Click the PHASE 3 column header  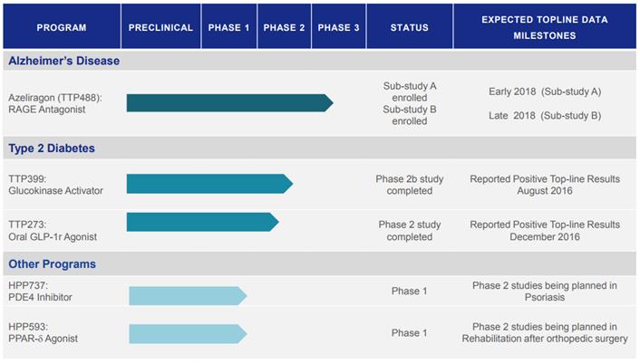tap(339, 27)
